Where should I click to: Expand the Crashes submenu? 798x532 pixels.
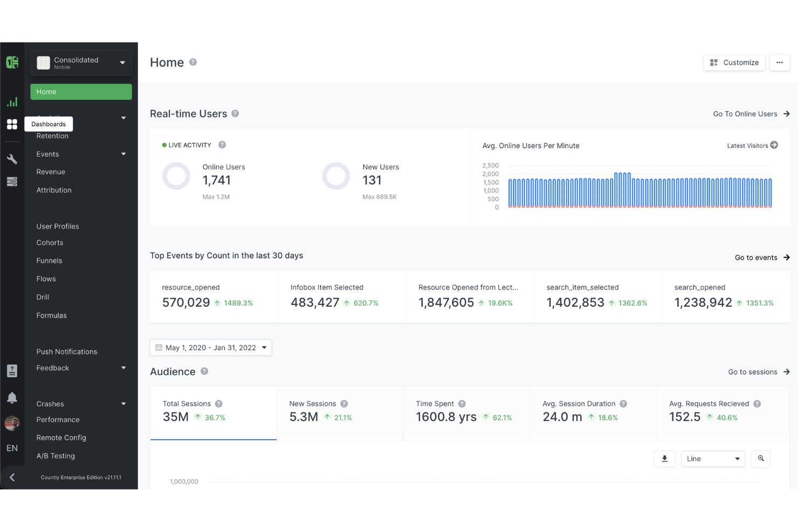tap(81, 404)
